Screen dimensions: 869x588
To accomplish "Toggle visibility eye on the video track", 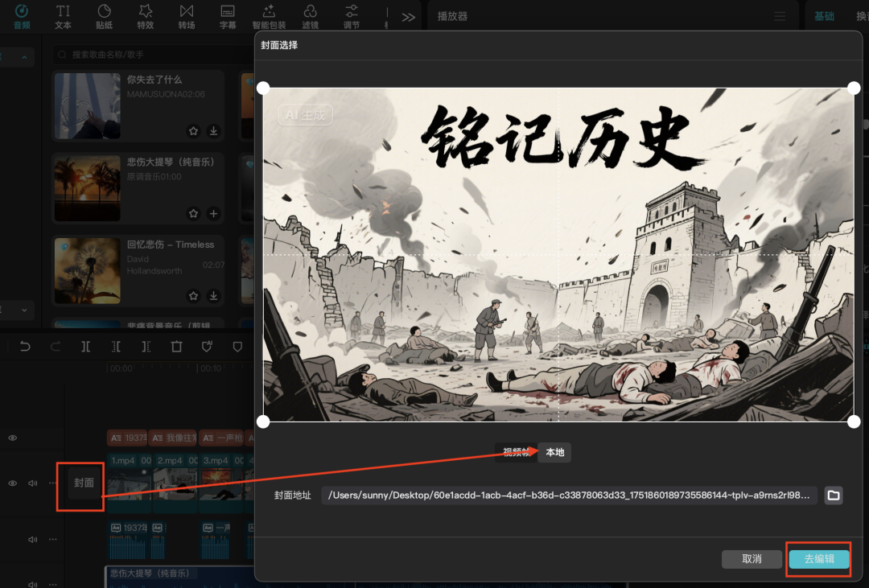I will [11, 483].
